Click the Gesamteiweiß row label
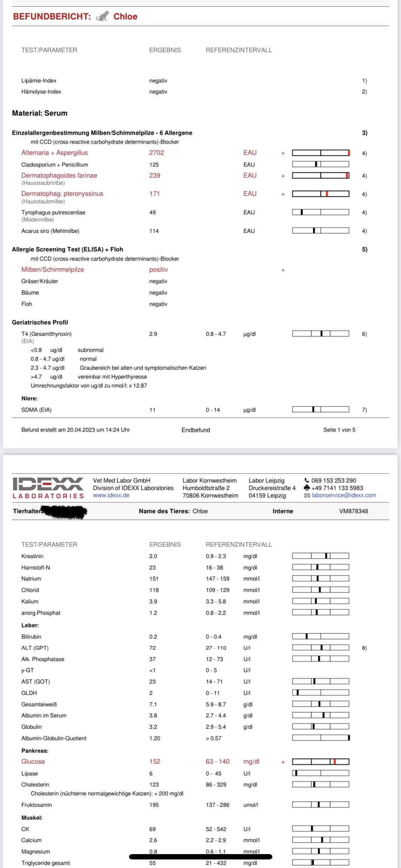Viewport: 401px width, 868px height. [x=39, y=704]
